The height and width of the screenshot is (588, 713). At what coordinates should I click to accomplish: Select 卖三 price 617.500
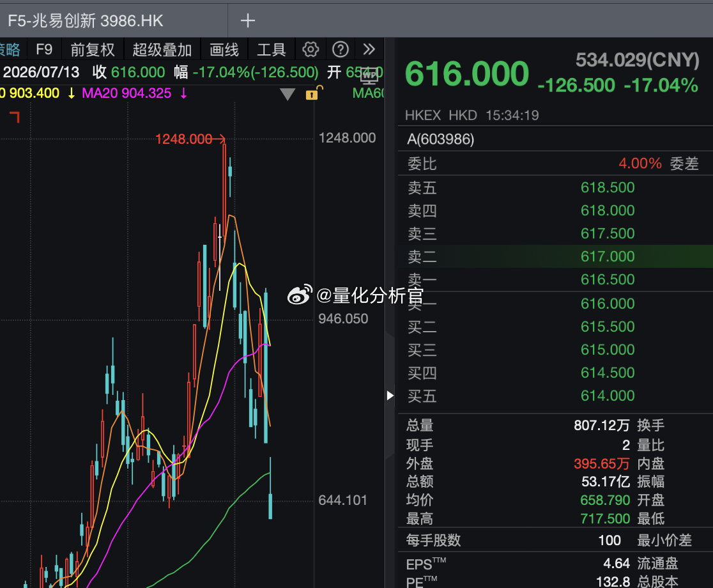[607, 233]
